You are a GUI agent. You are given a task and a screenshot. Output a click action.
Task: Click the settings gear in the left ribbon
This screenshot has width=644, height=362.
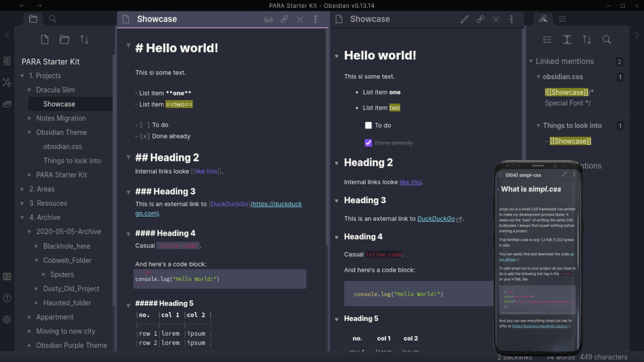coord(7,320)
